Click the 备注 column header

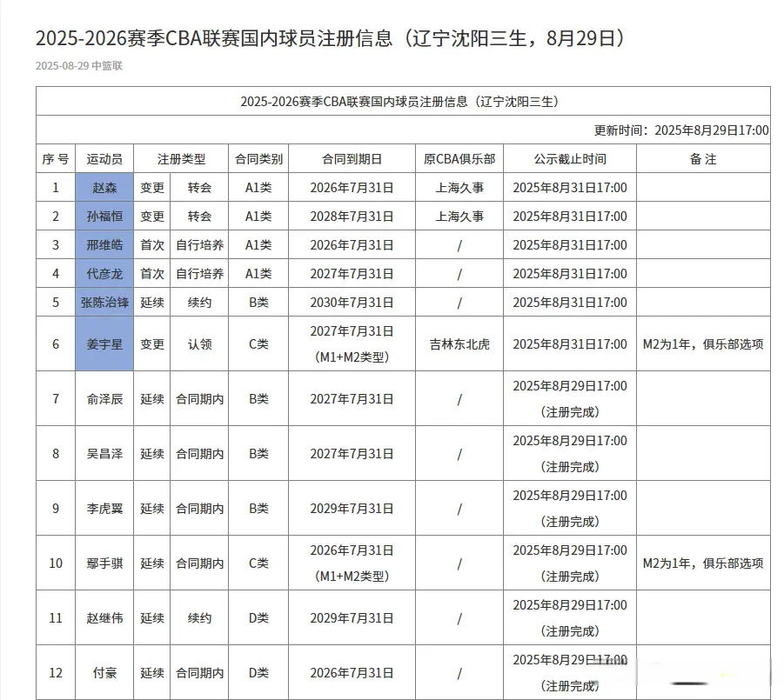point(703,159)
